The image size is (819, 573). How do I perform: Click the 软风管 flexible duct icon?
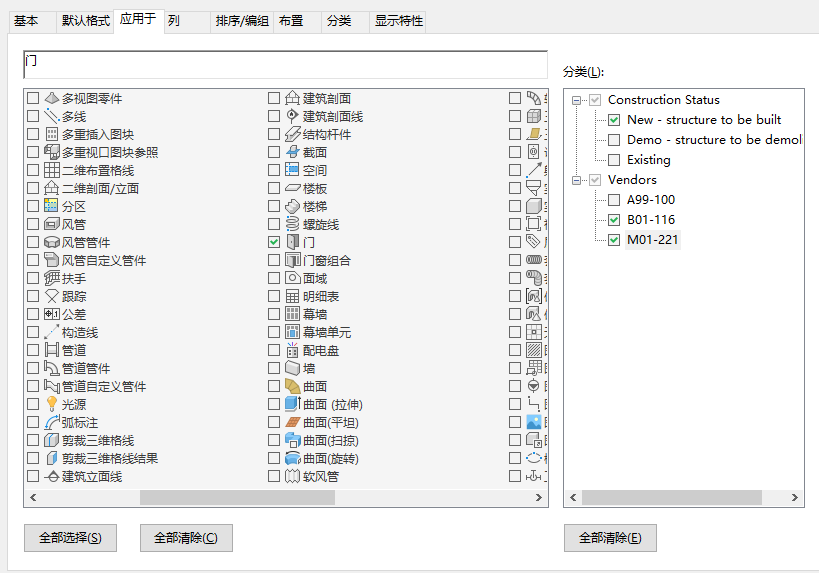pyautogui.click(x=292, y=476)
